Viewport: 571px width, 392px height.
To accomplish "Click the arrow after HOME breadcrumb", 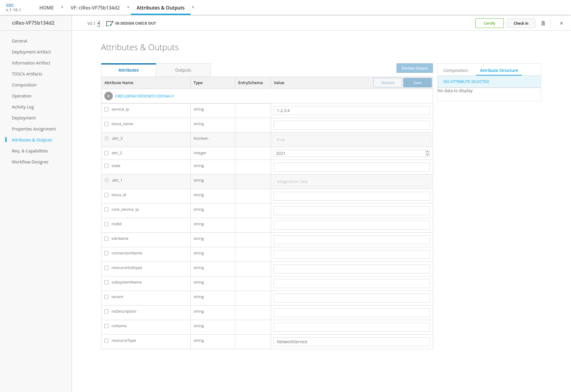I will [x=62, y=7].
